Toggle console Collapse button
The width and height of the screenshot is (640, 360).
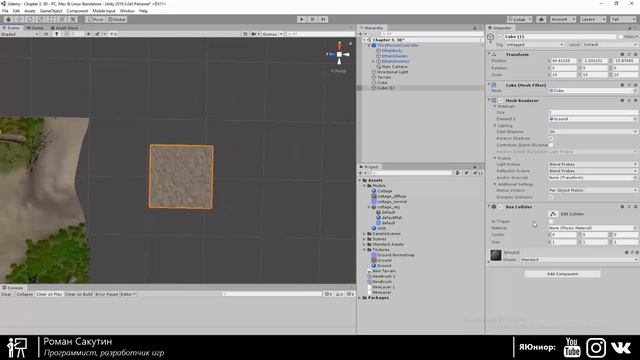(x=24, y=294)
